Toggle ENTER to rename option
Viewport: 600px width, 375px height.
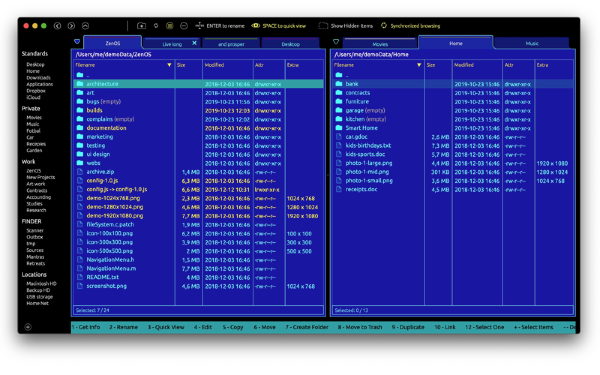coord(220,26)
